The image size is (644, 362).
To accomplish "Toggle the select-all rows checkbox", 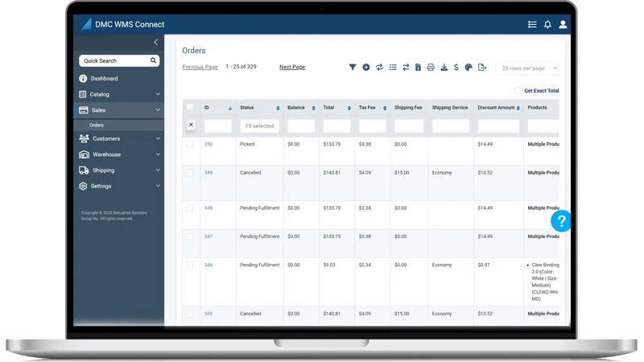I will click(x=190, y=107).
